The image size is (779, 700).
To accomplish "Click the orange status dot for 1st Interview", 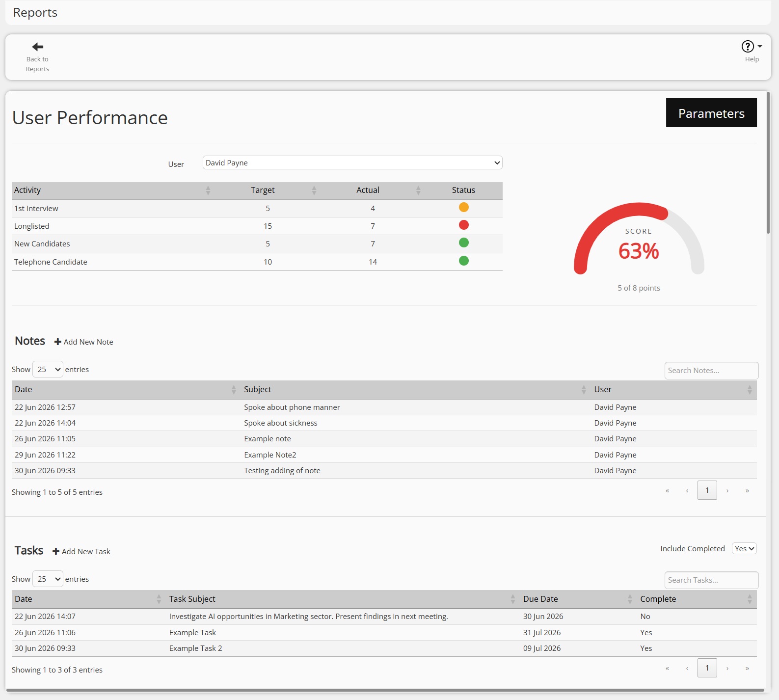I will tap(463, 207).
